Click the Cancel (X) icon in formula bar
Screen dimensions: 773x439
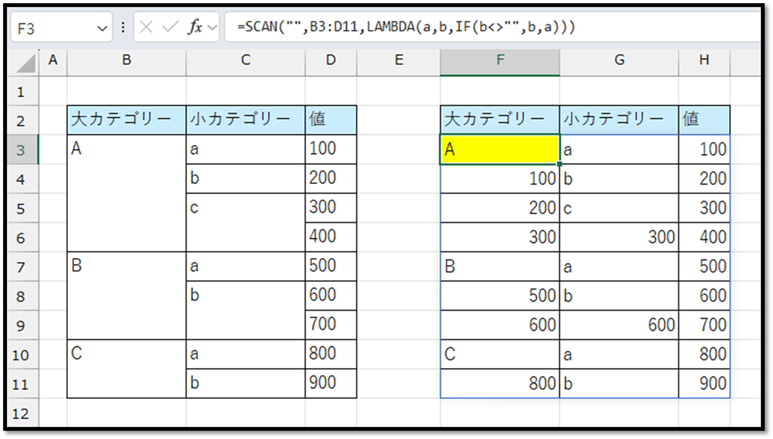148,28
